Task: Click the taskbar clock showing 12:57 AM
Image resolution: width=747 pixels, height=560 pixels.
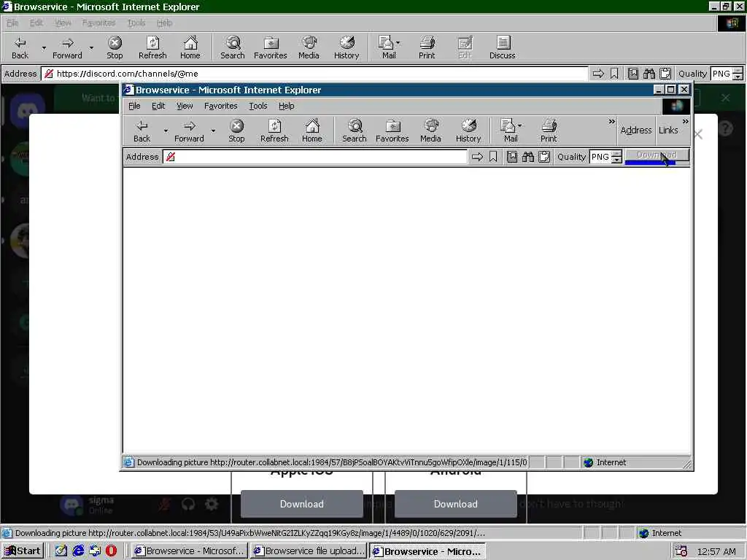Action: [x=716, y=551]
